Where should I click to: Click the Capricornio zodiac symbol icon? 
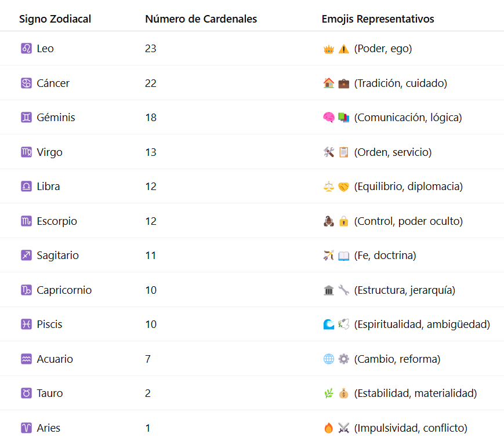click(26, 290)
